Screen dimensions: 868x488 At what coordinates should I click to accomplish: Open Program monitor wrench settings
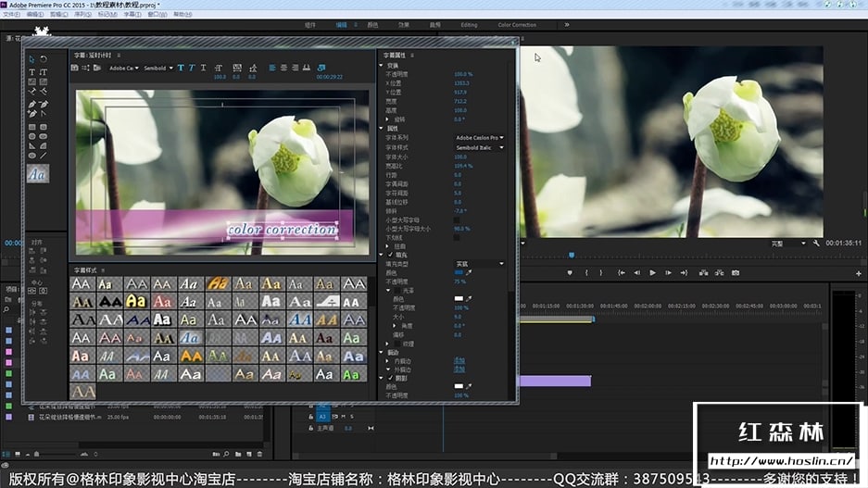tap(816, 243)
